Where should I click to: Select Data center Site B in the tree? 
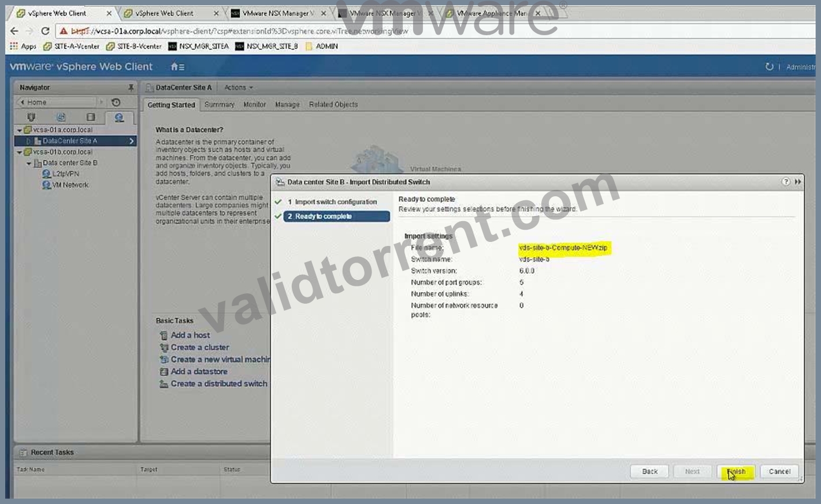pyautogui.click(x=70, y=163)
